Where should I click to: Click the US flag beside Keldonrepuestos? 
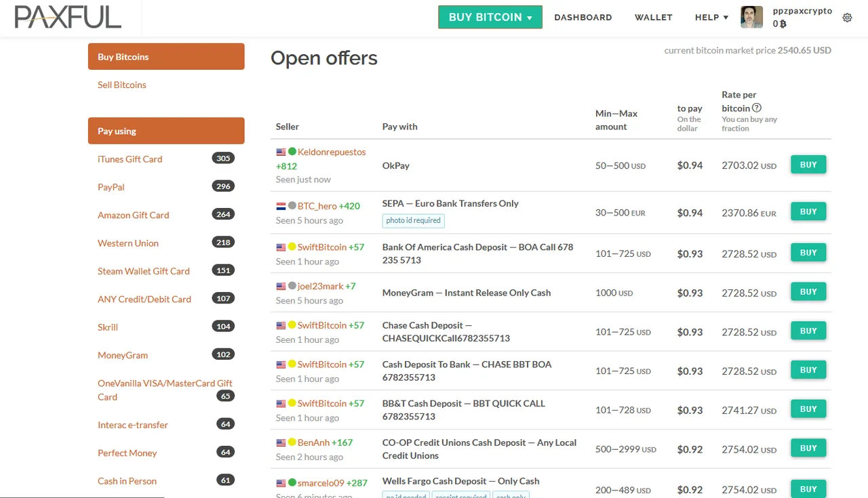coord(281,152)
